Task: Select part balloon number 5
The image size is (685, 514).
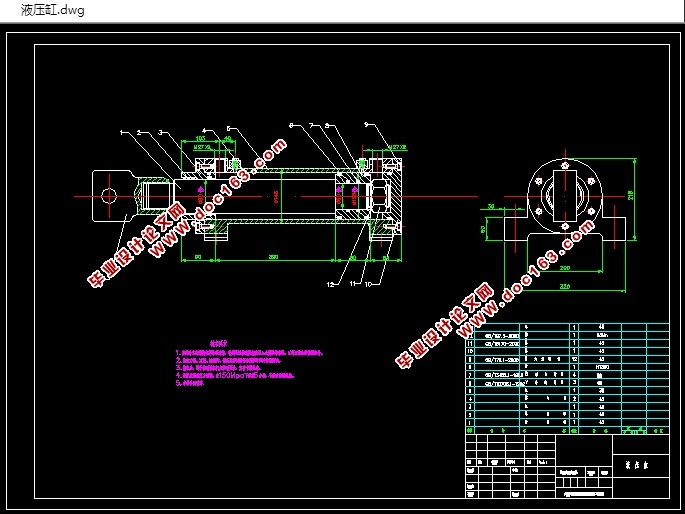Action: [228, 128]
